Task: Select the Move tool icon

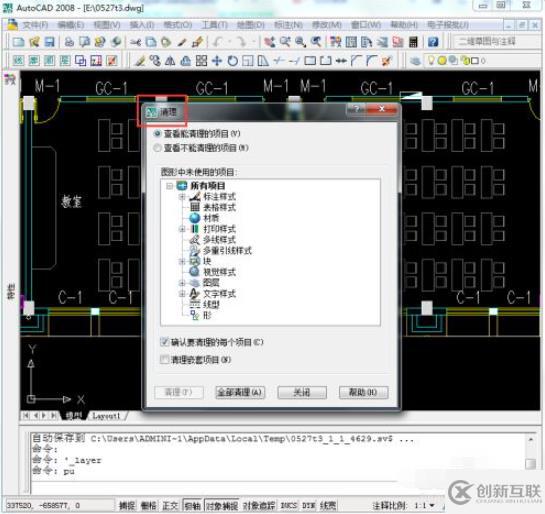Action: 217,61
